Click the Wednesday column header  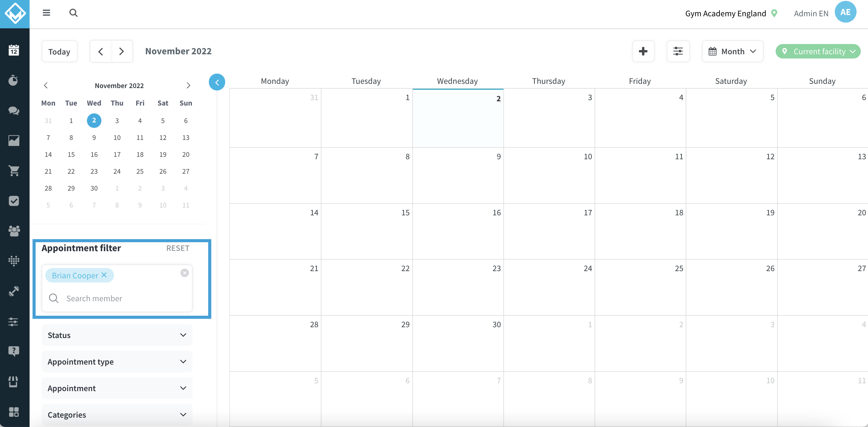coord(457,81)
